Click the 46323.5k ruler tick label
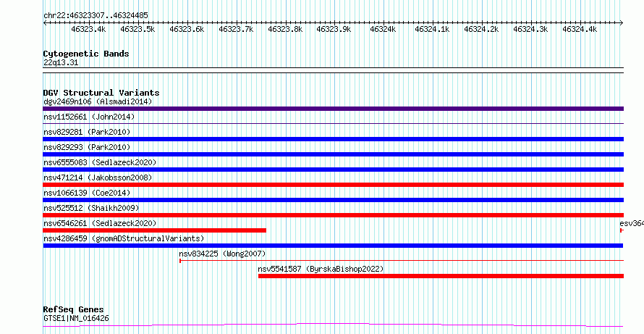Viewport: 644px width, 334px height. [137, 29]
